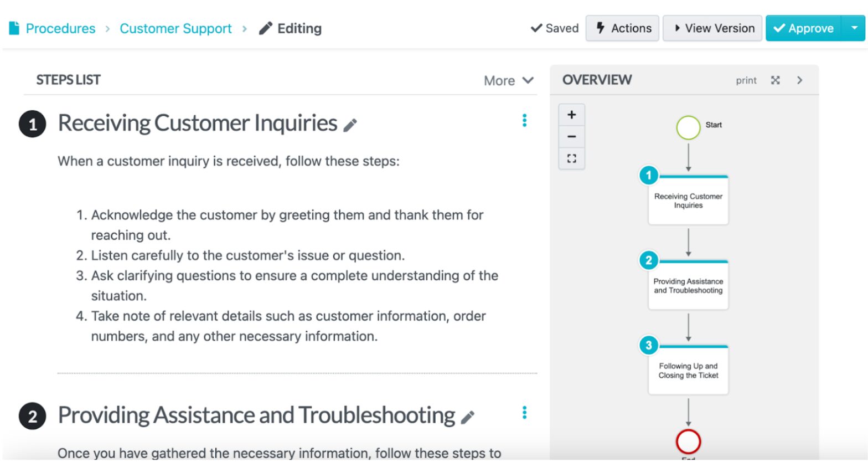Image resolution: width=868 pixels, height=462 pixels.
Task: Click the flowchart badge number 2
Action: click(x=649, y=260)
